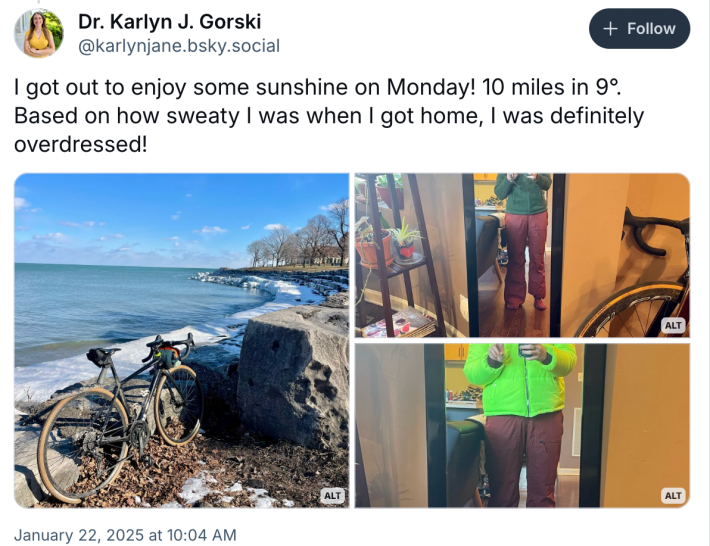Screen dimensions: 710x546
Task: Show ALT text for the lakeside bike photo
Action: pos(332,495)
